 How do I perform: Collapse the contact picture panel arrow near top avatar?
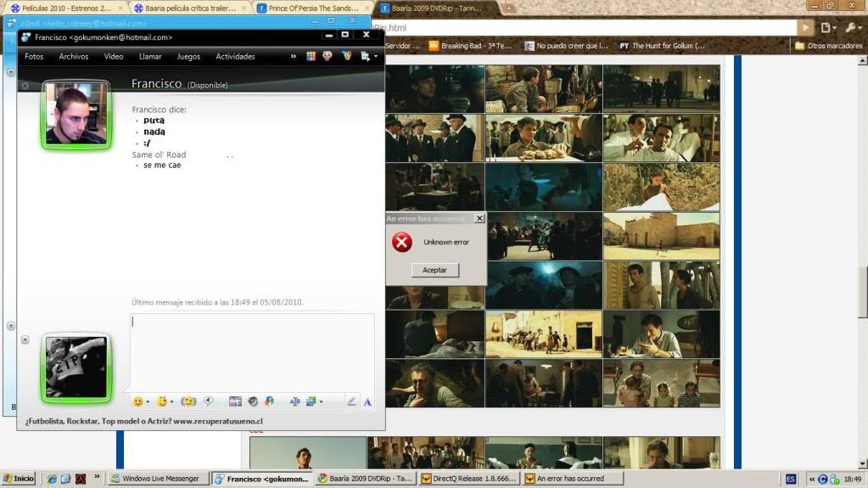coord(25,86)
